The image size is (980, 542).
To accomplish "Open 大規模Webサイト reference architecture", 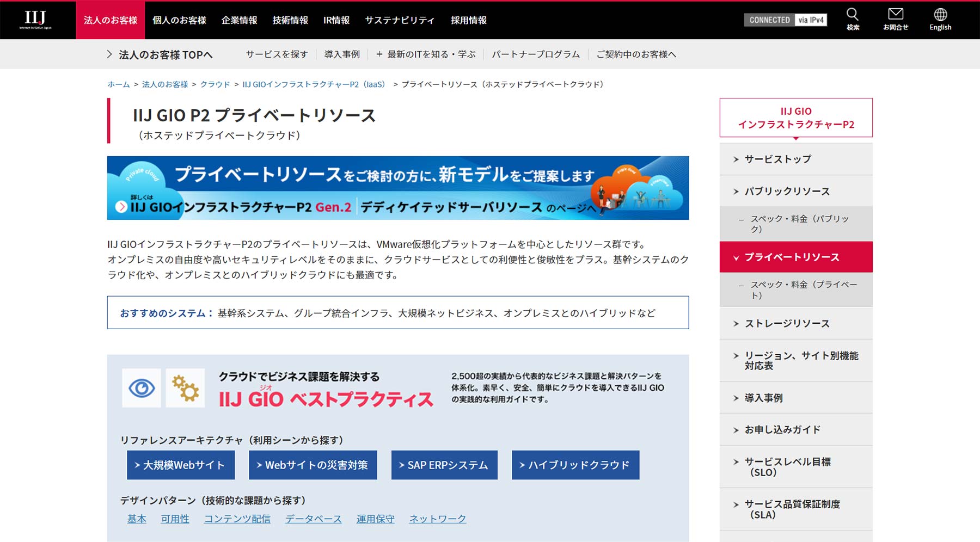I will click(181, 465).
